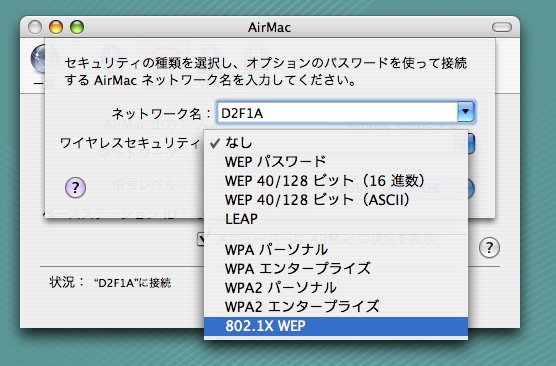Viewport: 556px width, 366px height.
Task: Expand the ネットワーク名 combo box arrow
Action: click(465, 112)
